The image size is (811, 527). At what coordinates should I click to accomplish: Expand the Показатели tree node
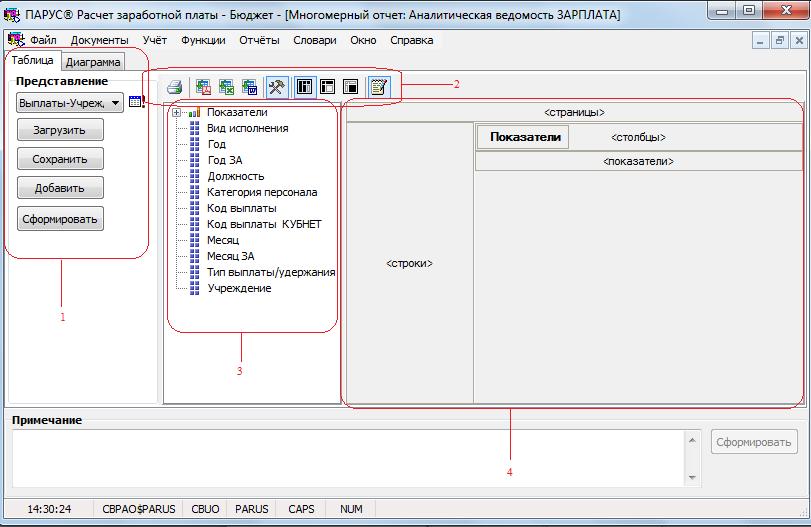coord(176,112)
